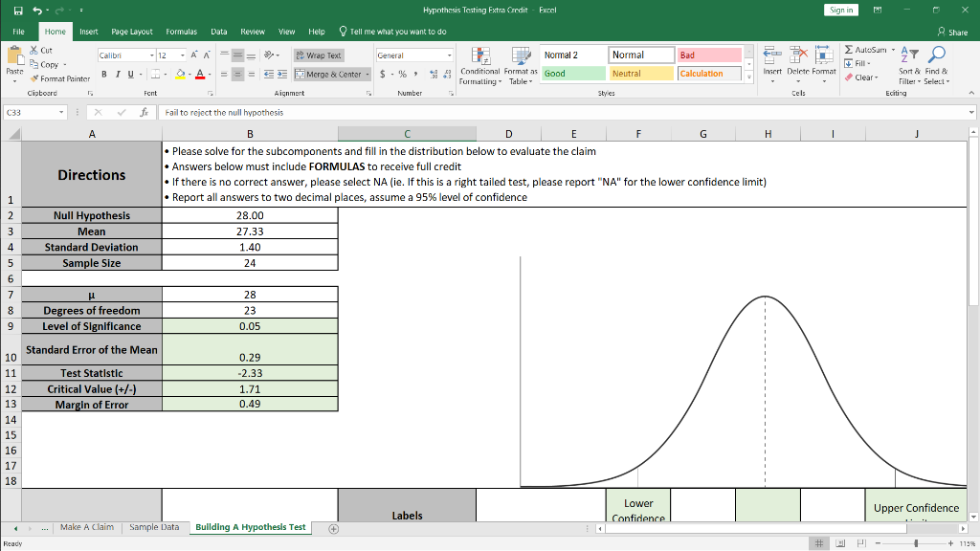Toggle bold formatting
Screen dimensions: 980x551
pos(102,75)
